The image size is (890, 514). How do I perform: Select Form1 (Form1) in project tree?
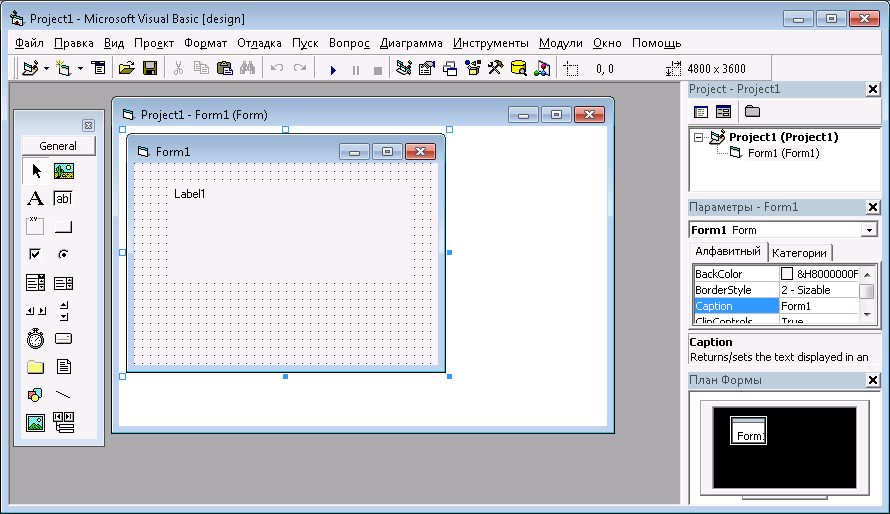pyautogui.click(x=783, y=153)
